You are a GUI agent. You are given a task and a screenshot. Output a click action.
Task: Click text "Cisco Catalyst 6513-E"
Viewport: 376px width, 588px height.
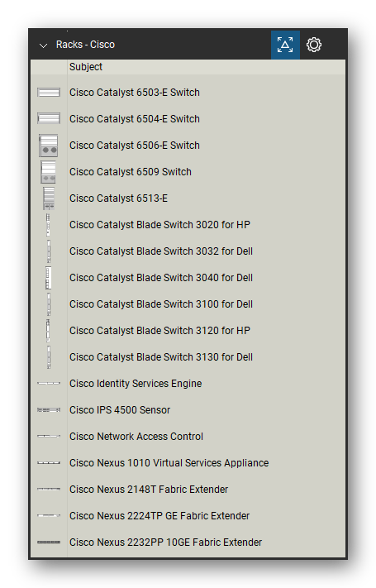pos(118,198)
